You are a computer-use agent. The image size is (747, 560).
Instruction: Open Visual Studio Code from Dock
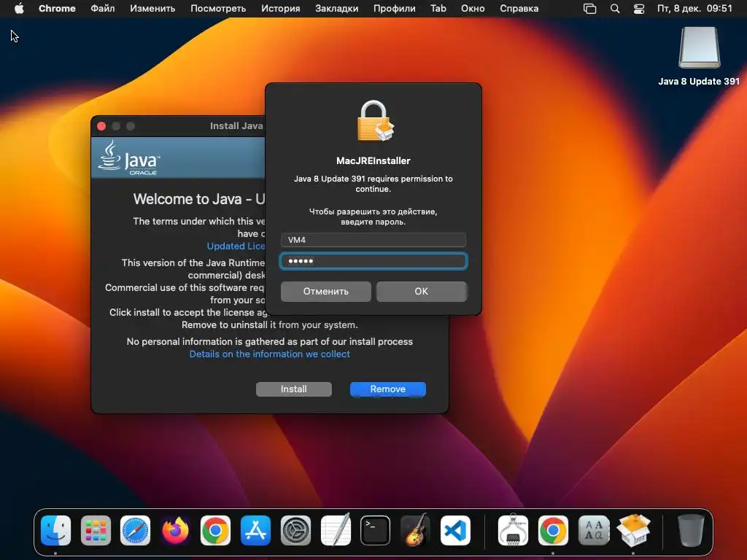pos(455,531)
